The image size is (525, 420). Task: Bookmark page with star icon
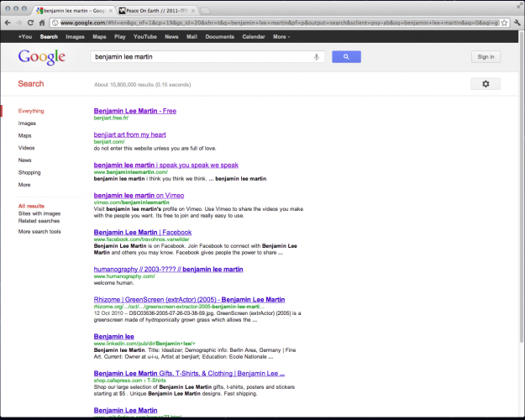[504, 23]
